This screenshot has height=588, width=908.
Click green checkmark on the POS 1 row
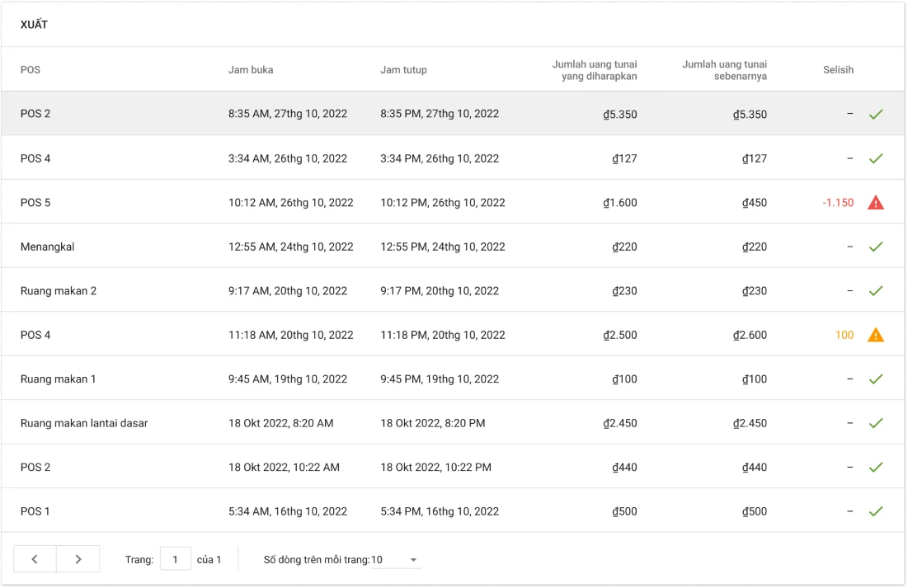pyautogui.click(x=875, y=511)
